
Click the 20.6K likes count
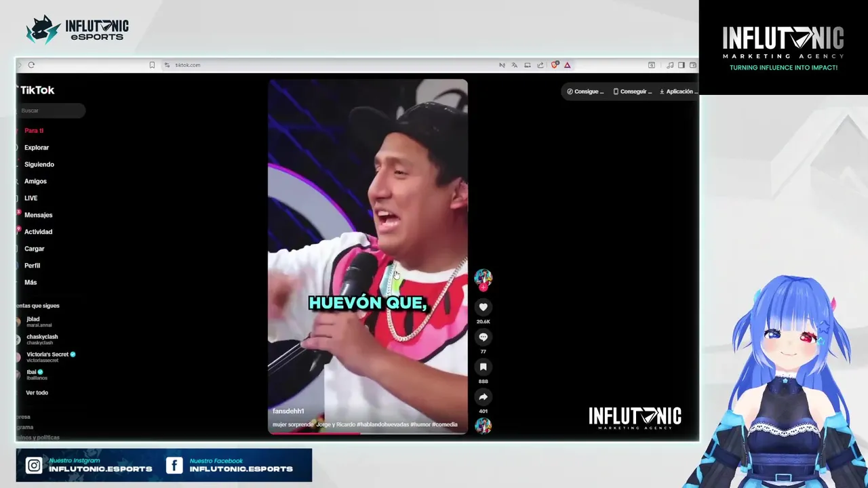483,322
